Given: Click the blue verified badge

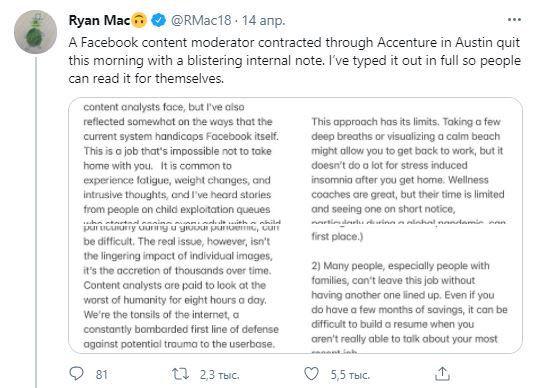Looking at the screenshot, I should [x=159, y=20].
